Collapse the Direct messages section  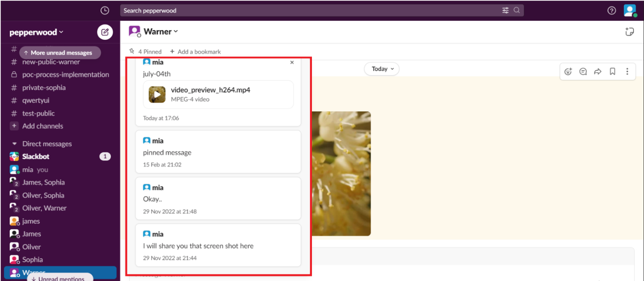(14, 144)
